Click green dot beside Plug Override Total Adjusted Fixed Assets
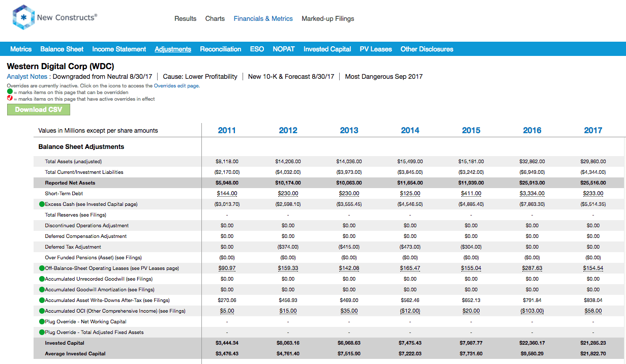 tap(42, 332)
